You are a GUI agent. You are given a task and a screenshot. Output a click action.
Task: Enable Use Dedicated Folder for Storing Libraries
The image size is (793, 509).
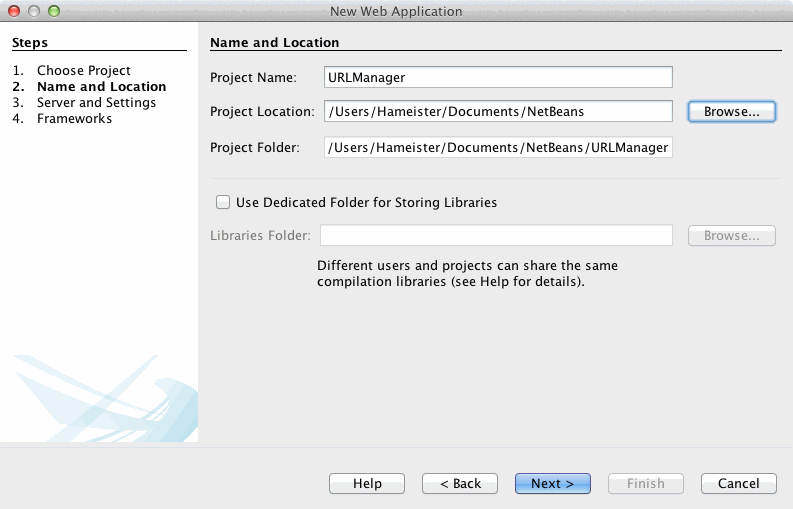[223, 202]
